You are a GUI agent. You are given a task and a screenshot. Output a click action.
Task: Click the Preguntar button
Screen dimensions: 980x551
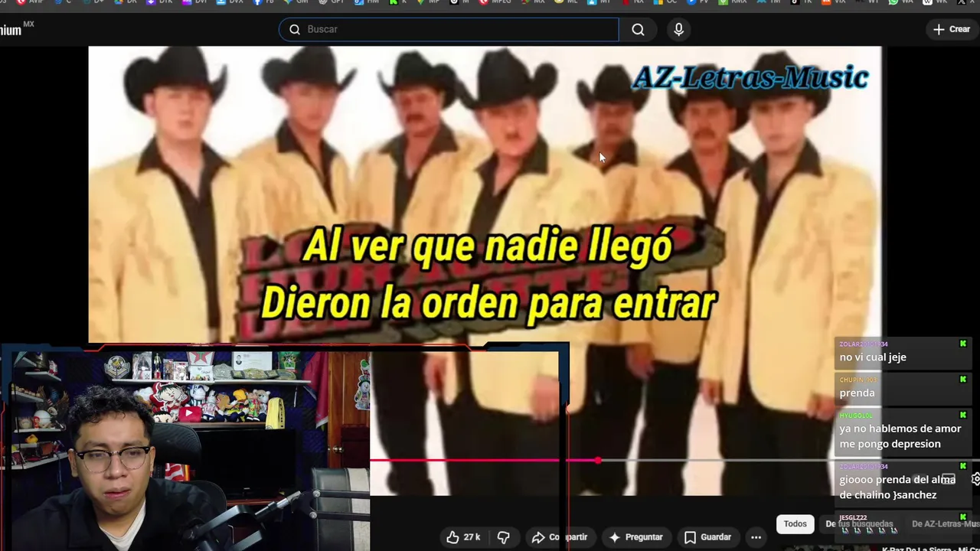pyautogui.click(x=635, y=537)
